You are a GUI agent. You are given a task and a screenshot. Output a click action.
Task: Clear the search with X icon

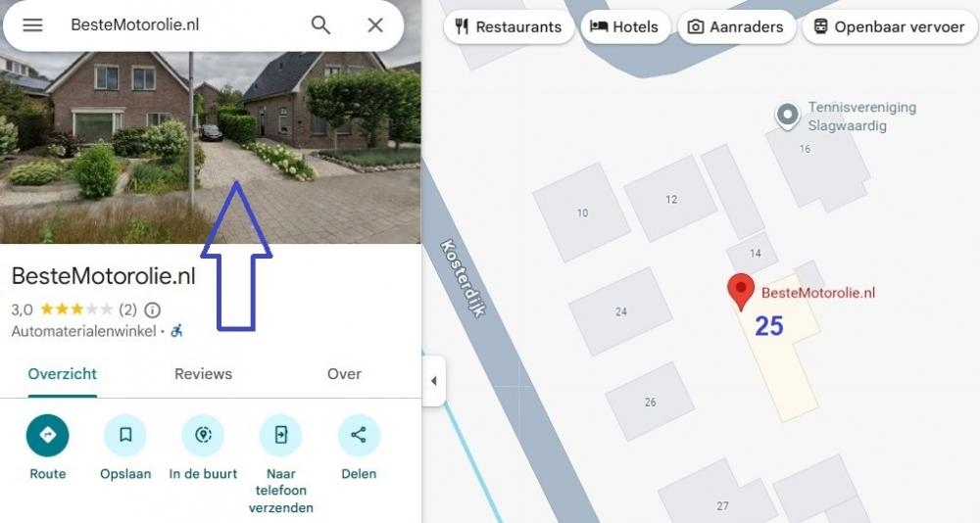375,25
